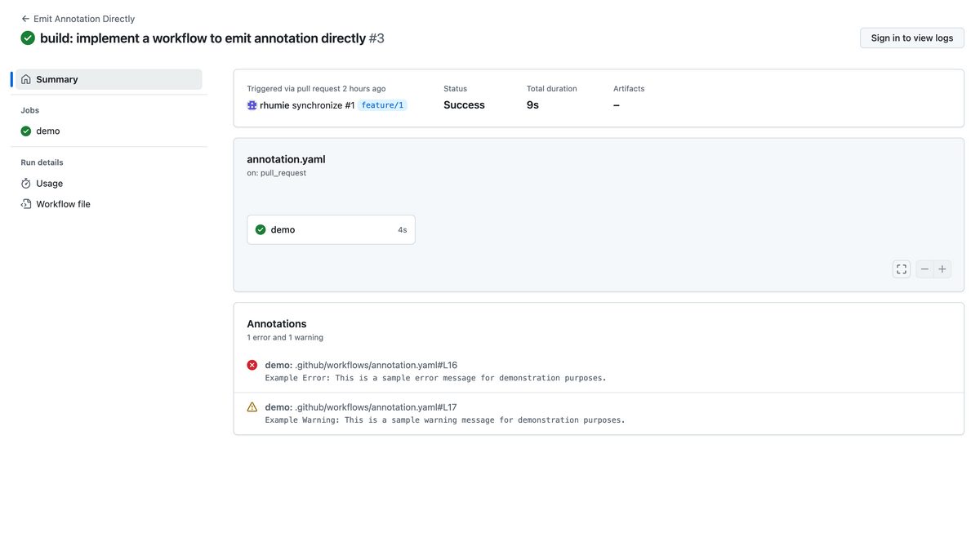980x533 pixels.
Task: Open the .github/workflows/annotation.yaml#L16 link
Action: pos(376,365)
